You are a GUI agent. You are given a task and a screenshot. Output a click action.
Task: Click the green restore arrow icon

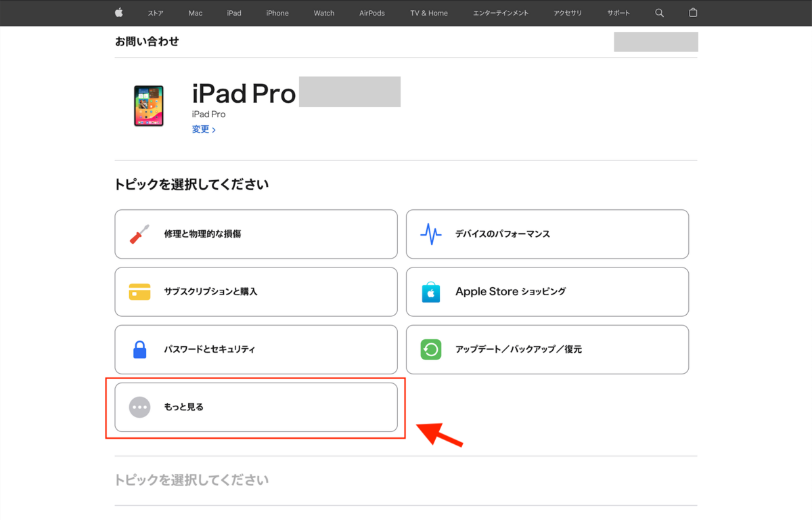[430, 349]
